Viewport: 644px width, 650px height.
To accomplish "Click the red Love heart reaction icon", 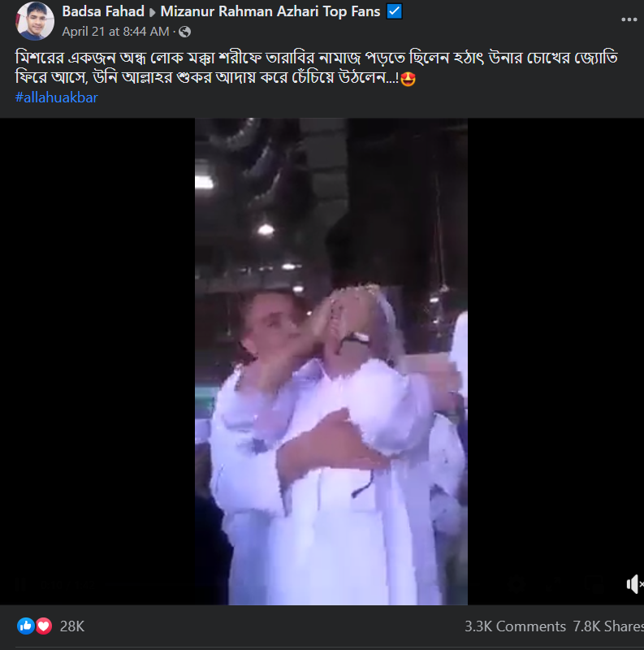I will click(44, 626).
